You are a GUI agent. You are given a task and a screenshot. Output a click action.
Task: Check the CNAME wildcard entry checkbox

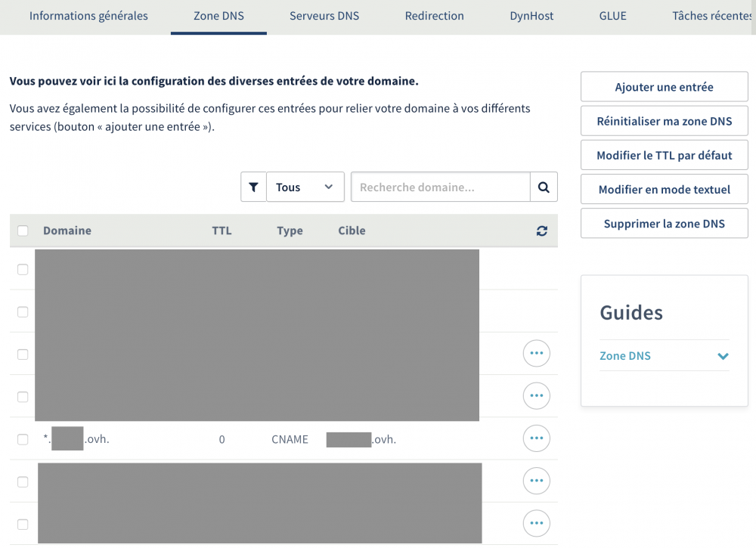point(23,439)
